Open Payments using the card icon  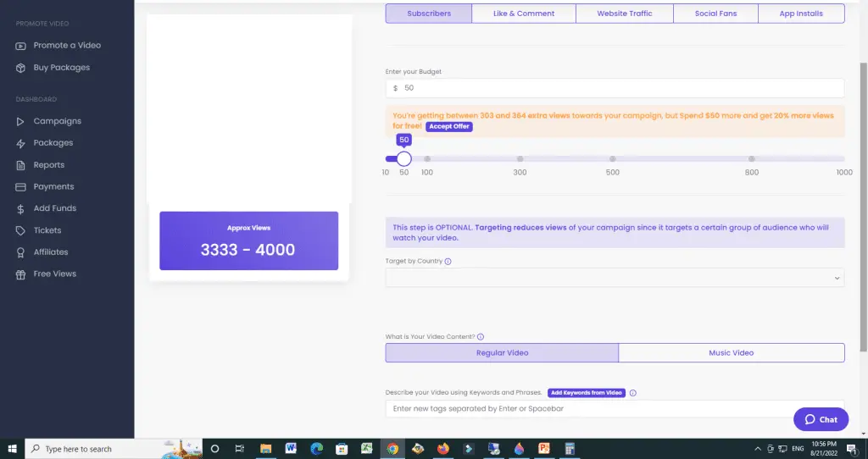point(21,187)
